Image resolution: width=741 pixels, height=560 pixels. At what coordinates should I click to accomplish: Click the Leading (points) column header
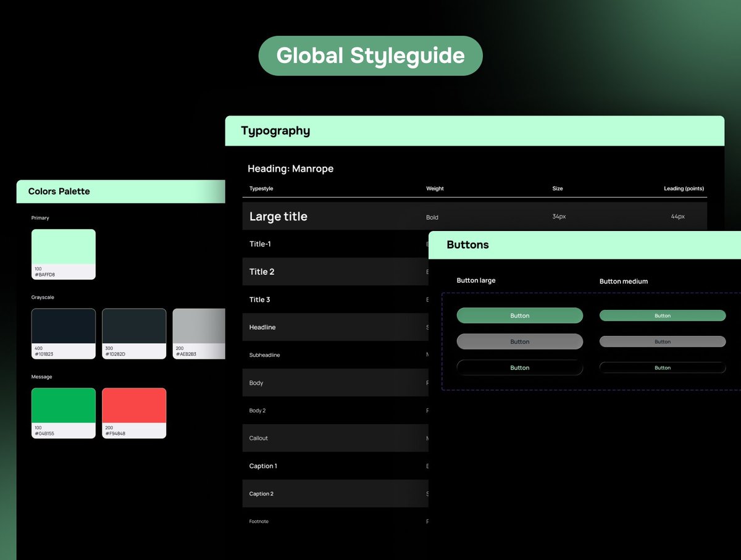coord(684,188)
